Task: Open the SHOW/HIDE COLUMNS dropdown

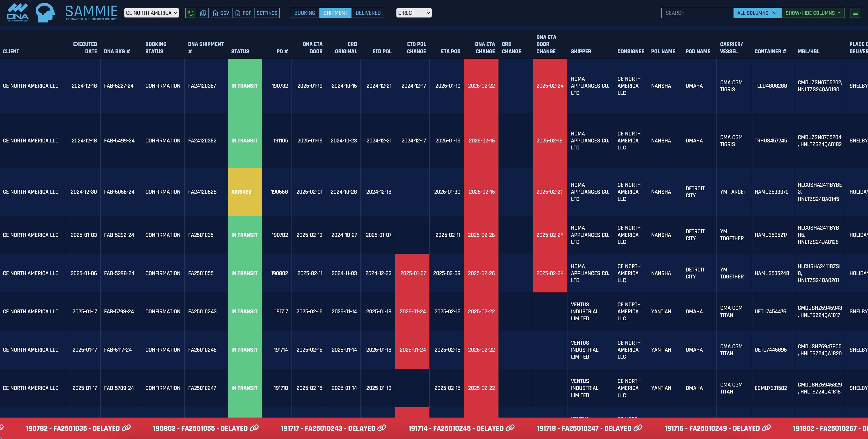Action: tap(813, 13)
